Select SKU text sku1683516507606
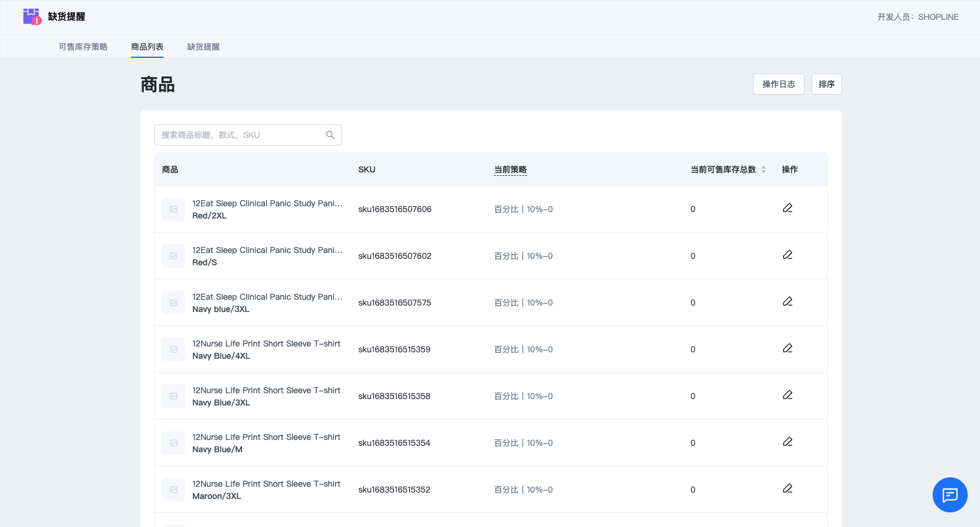The height and width of the screenshot is (527, 980). 395,209
